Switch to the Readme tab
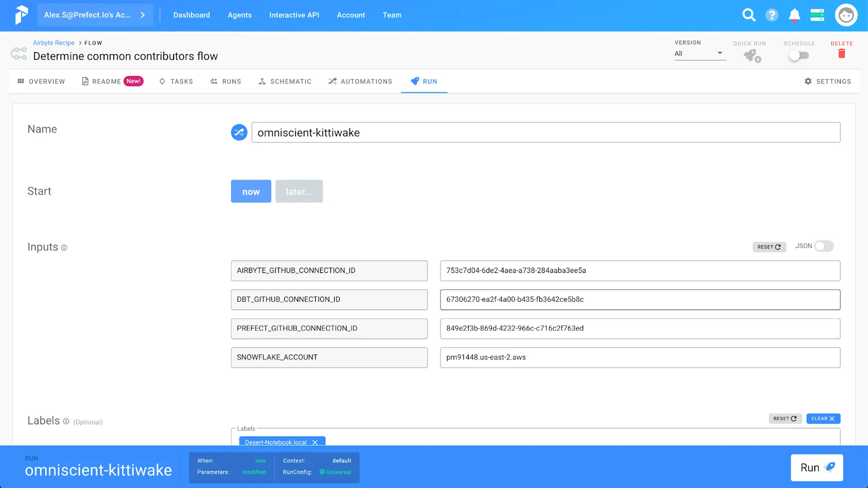This screenshot has width=868, height=488. pyautogui.click(x=112, y=81)
